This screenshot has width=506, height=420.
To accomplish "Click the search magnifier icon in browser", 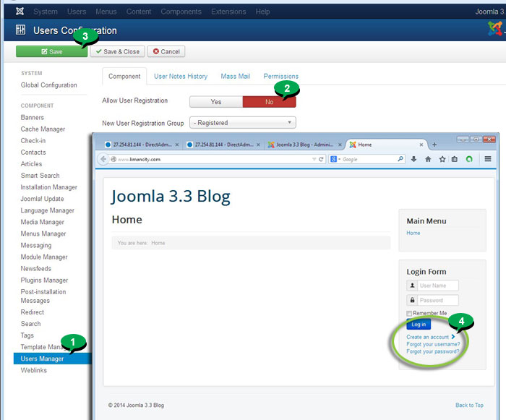I will point(400,159).
